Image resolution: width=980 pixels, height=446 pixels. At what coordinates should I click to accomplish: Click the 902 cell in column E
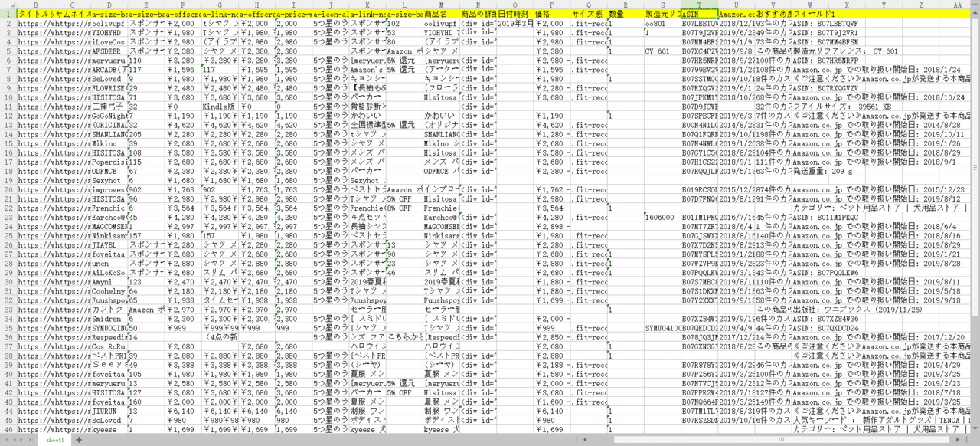pyautogui.click(x=146, y=189)
